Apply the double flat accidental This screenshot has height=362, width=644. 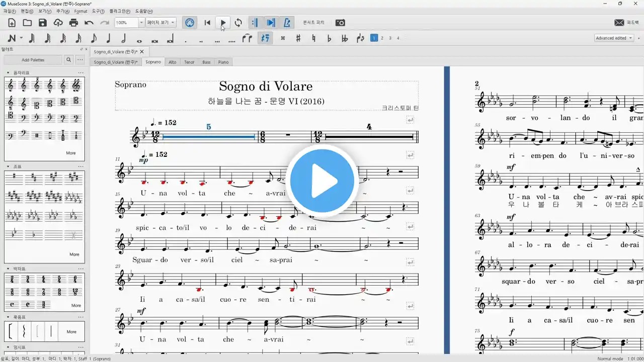pos(345,38)
